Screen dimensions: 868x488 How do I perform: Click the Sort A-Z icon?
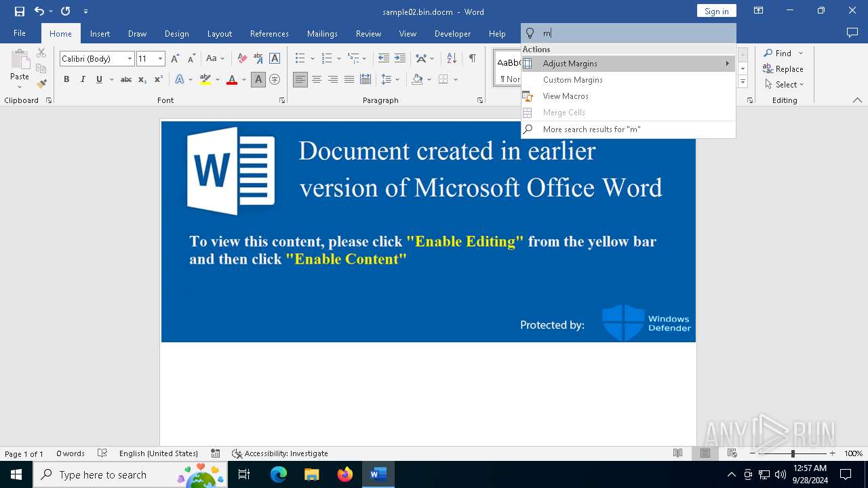click(452, 59)
